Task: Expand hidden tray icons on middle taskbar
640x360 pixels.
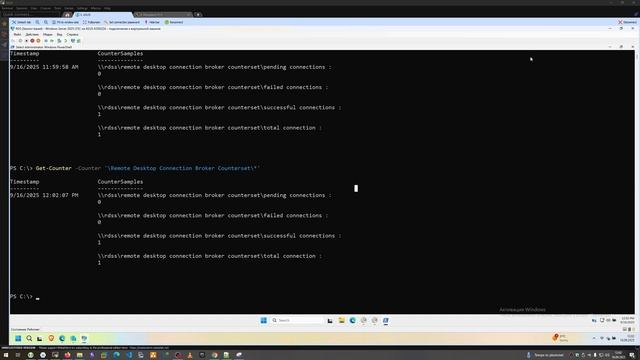Action: pyautogui.click(x=594, y=338)
